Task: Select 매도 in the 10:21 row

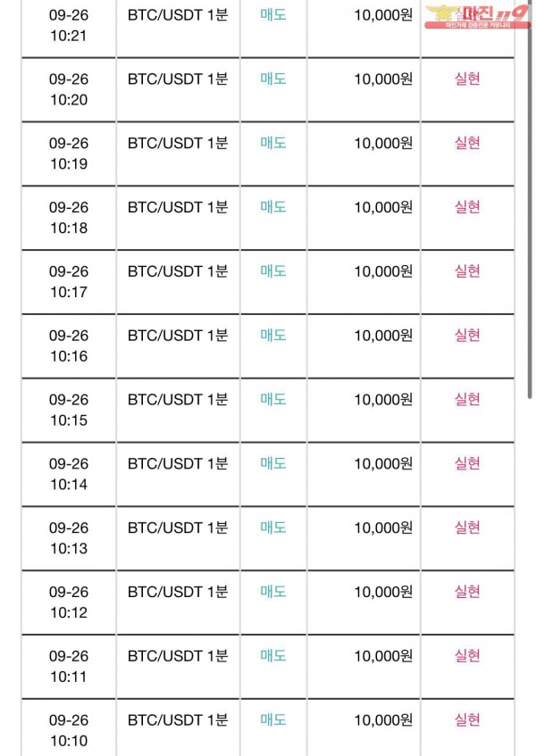Action: (x=273, y=14)
